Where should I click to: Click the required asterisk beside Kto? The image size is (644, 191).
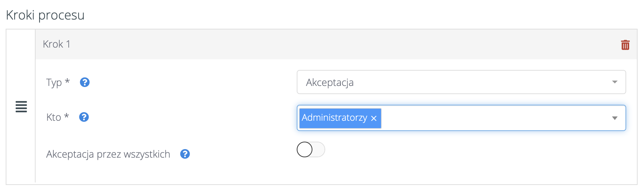click(x=66, y=116)
